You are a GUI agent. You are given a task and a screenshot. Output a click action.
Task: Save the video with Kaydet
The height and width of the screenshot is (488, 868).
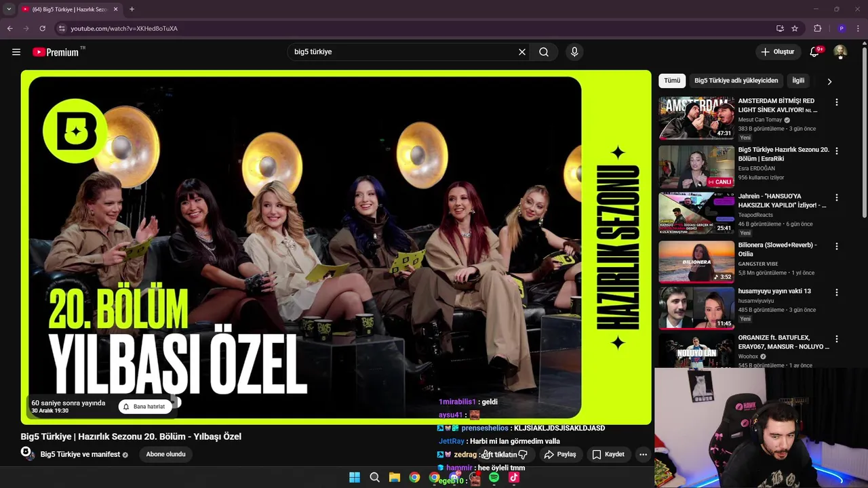[608, 455]
